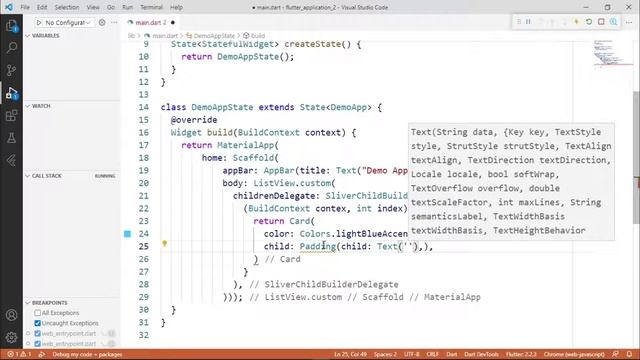Click 'CRLF' line ending in status bar

pos(433,354)
